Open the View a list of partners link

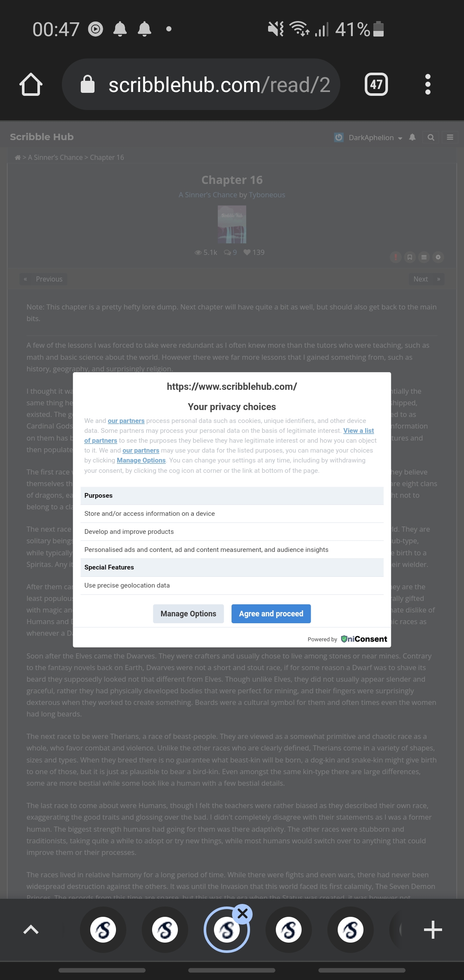[358, 431]
